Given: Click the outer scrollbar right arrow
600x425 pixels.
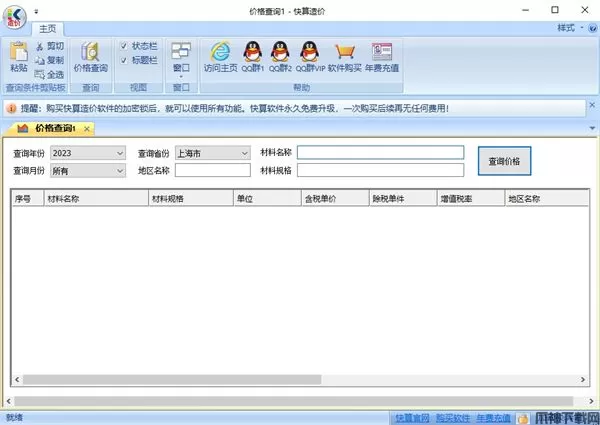Looking at the screenshot, I should point(593,401).
